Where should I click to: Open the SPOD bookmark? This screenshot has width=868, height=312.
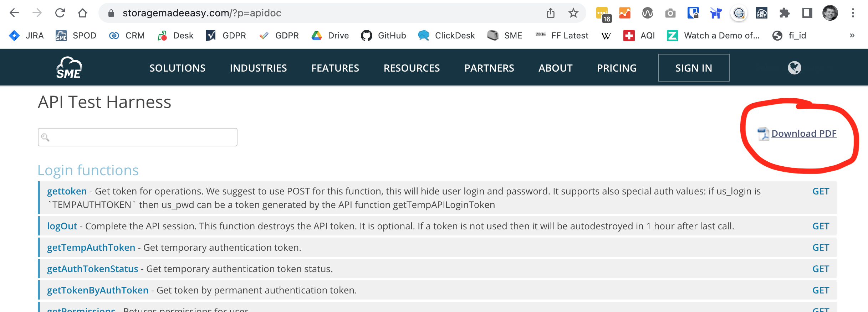tap(76, 36)
